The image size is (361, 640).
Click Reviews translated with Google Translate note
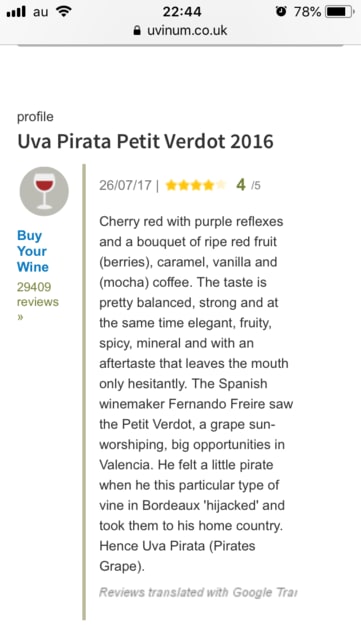pyautogui.click(x=198, y=592)
